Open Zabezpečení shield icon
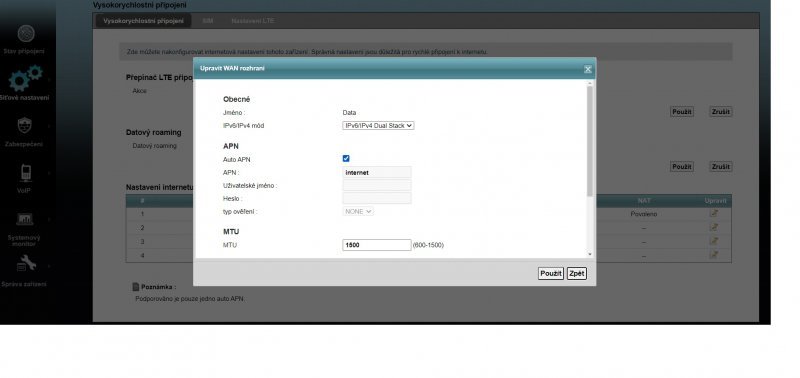The height and width of the screenshot is (378, 800). pos(24,125)
